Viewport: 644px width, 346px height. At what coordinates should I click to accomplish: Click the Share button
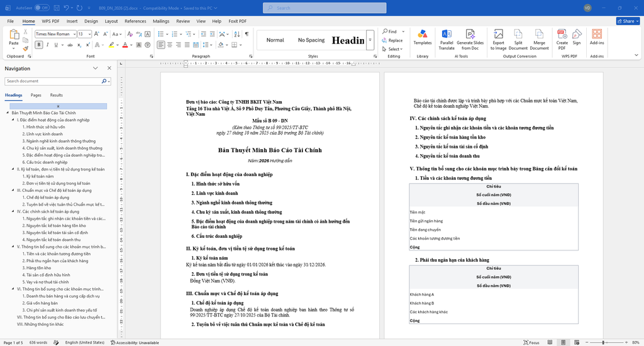pyautogui.click(x=628, y=21)
